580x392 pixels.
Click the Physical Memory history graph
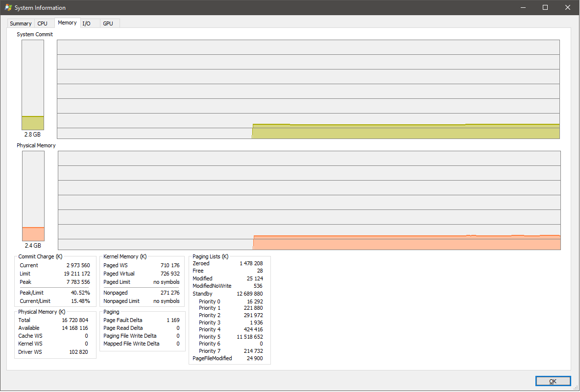[309, 200]
